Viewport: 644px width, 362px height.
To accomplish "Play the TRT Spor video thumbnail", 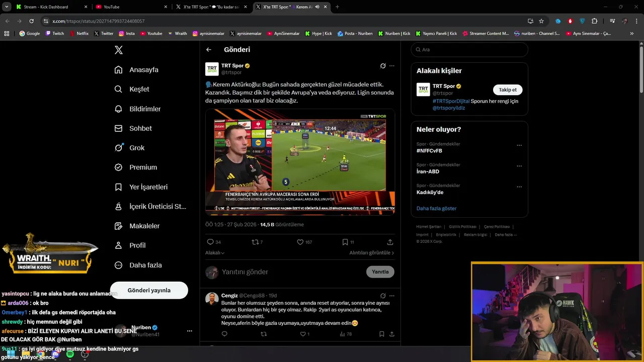I will 300,162.
